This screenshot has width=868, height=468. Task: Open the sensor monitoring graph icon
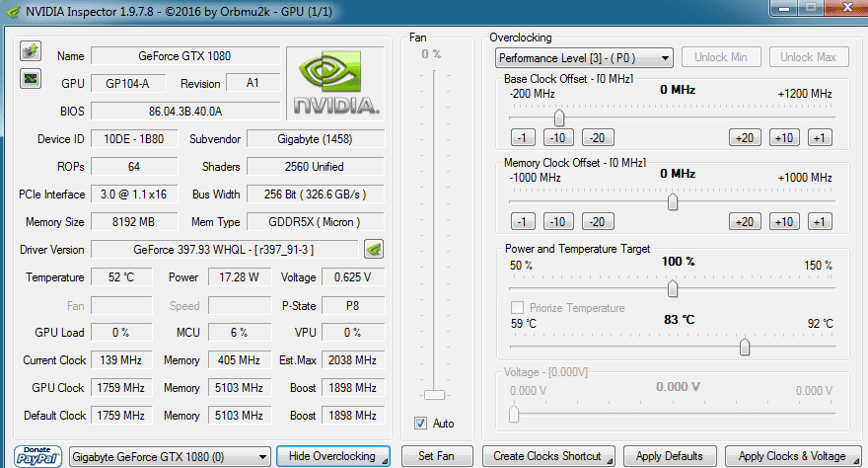tap(31, 79)
